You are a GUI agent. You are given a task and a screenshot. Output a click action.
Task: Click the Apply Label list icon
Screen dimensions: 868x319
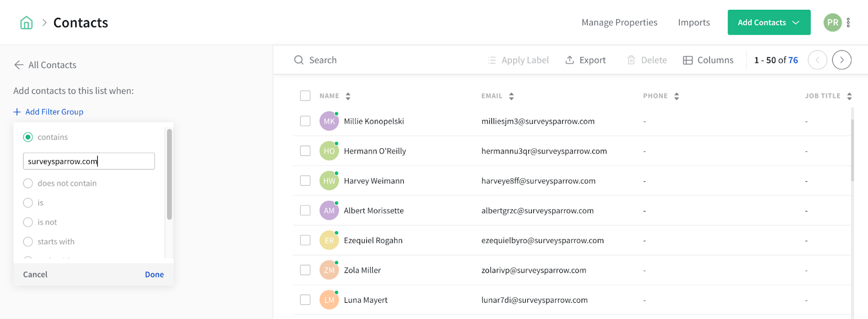492,60
